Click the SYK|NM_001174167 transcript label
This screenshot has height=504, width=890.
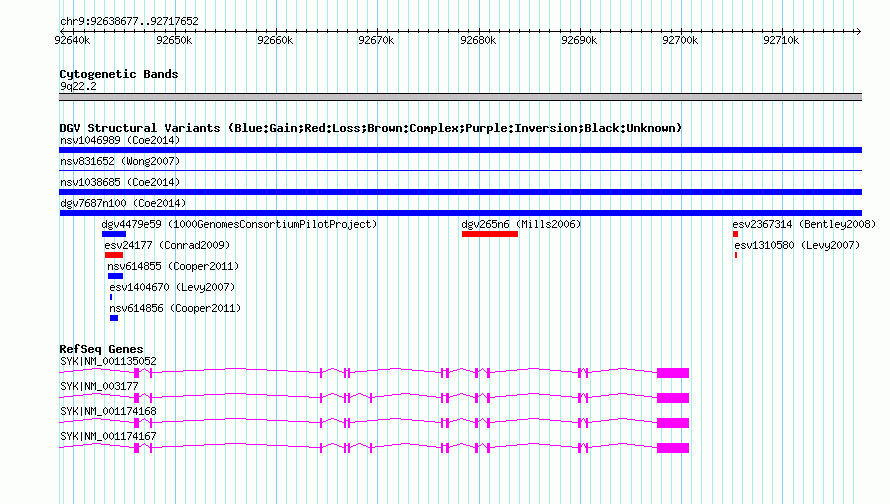click(x=108, y=436)
